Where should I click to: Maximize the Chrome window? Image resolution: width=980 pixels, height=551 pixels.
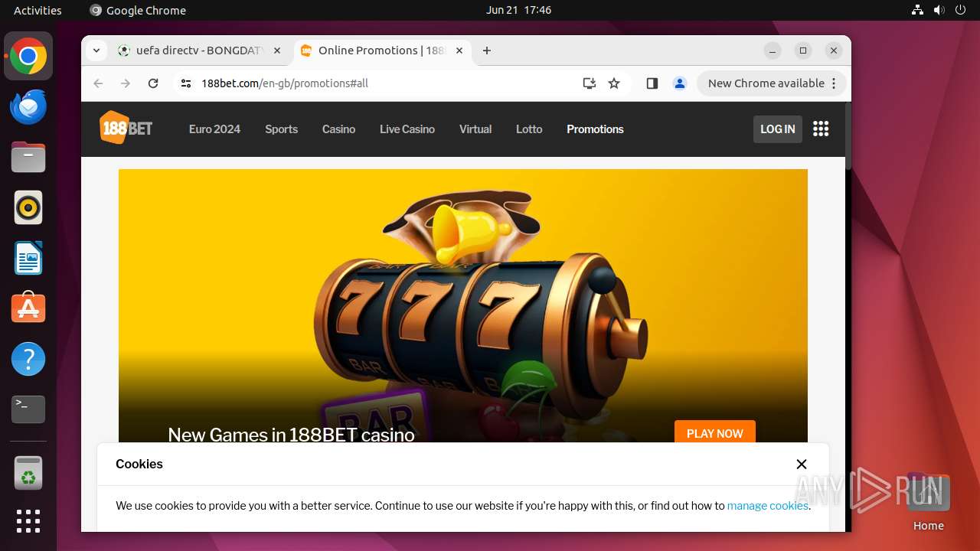803,51
